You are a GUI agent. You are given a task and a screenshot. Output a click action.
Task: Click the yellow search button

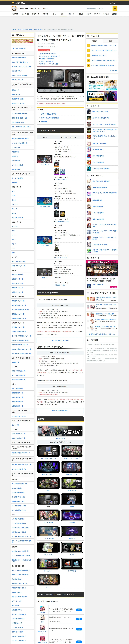pos(115,8)
